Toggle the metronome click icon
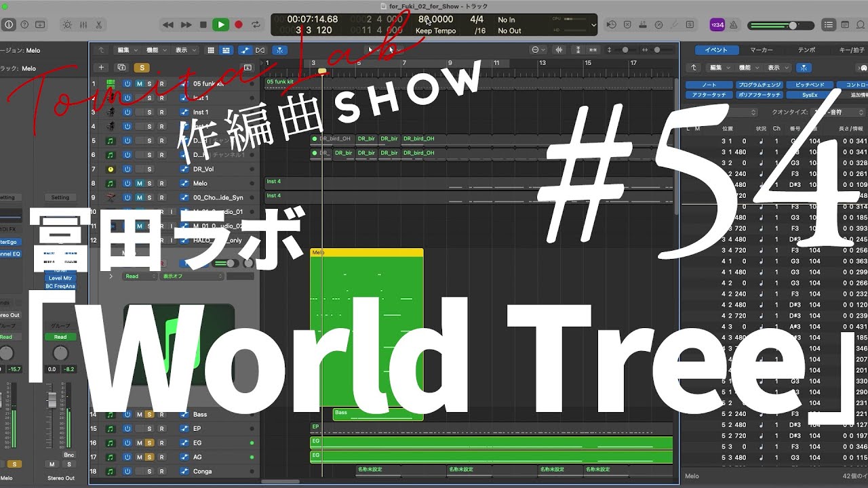868x488 pixels. [x=732, y=24]
